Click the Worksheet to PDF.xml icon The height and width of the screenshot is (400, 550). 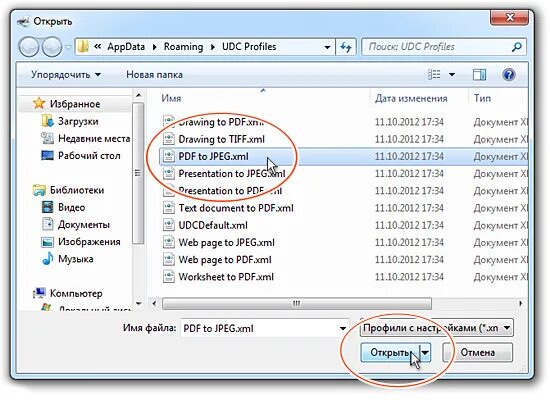[x=169, y=276]
